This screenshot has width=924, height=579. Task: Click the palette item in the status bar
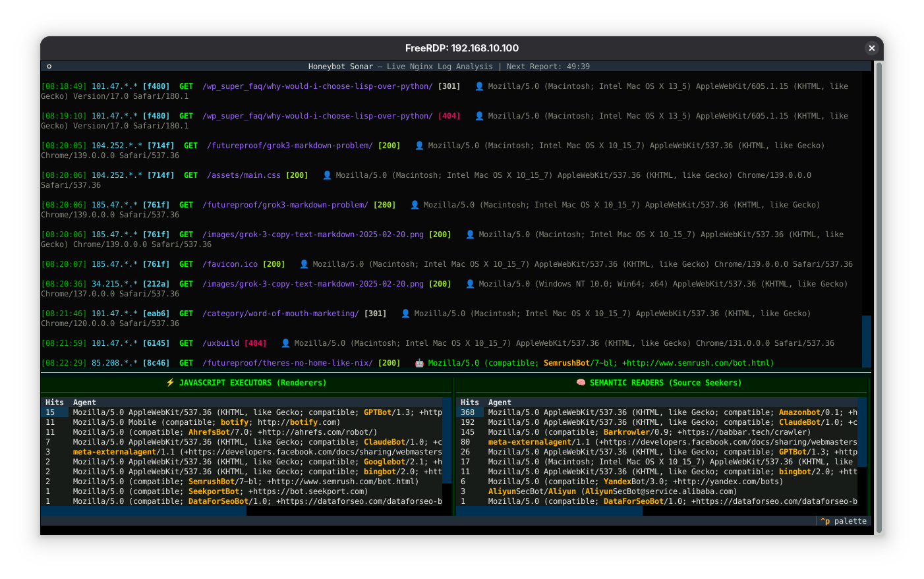[844, 520]
